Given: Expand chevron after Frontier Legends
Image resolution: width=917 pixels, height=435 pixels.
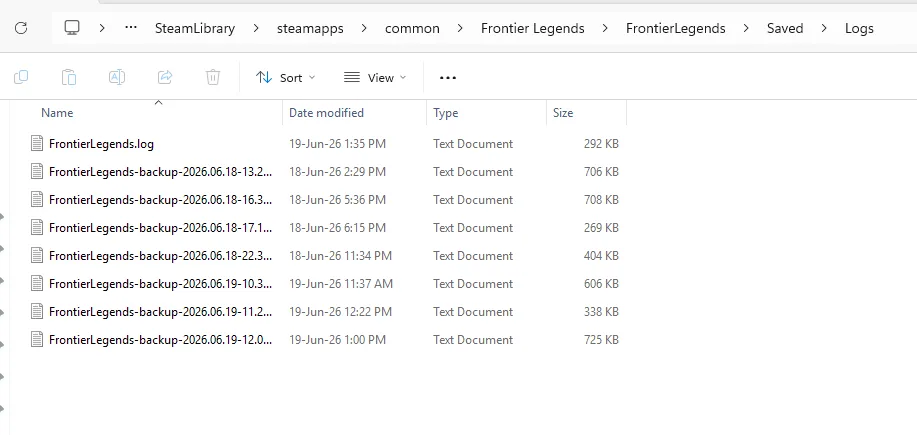Looking at the screenshot, I should (605, 28).
